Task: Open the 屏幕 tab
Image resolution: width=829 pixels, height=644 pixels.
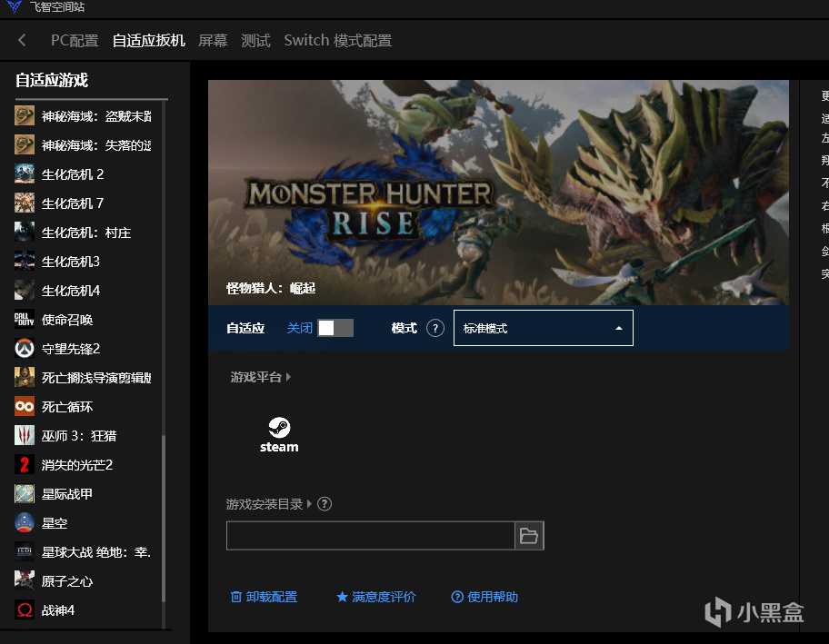Action: click(213, 40)
